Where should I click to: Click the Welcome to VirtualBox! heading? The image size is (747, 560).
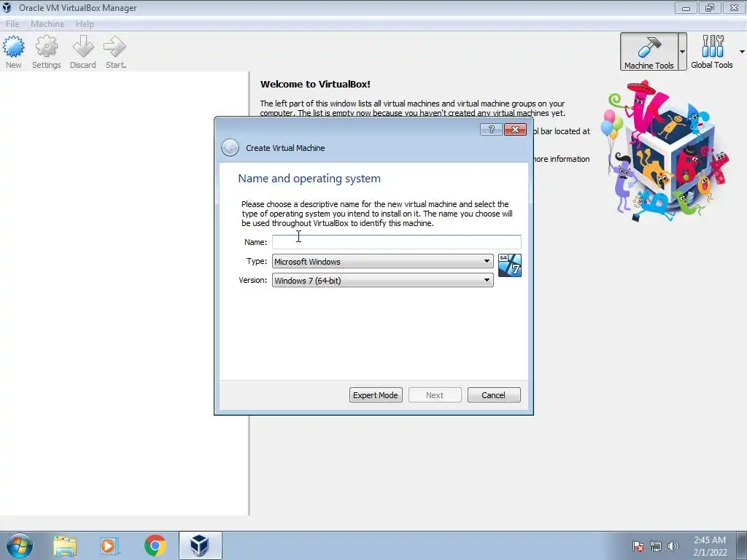[x=315, y=85]
